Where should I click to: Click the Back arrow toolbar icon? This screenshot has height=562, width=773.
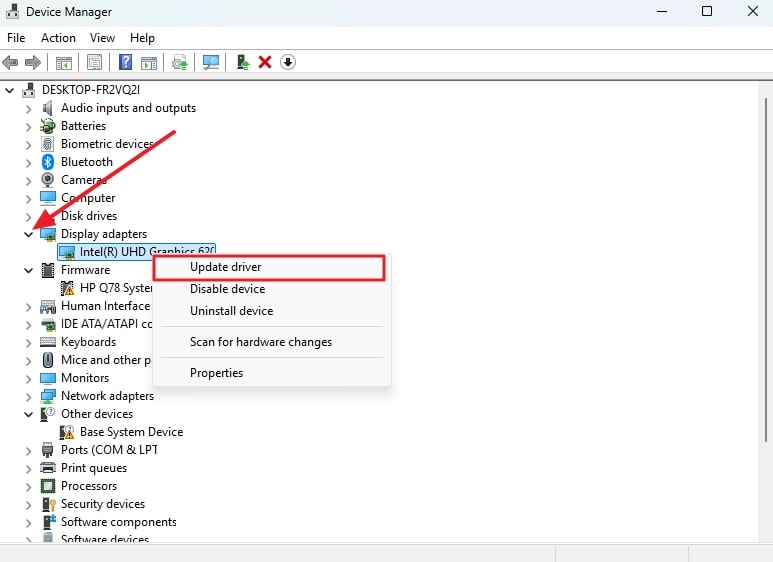pyautogui.click(x=10, y=63)
